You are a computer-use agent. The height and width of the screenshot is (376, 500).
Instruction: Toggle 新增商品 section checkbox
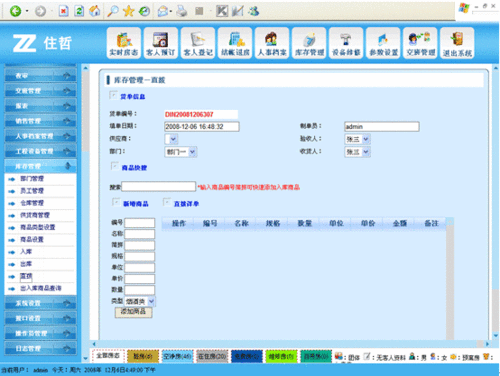(116, 202)
